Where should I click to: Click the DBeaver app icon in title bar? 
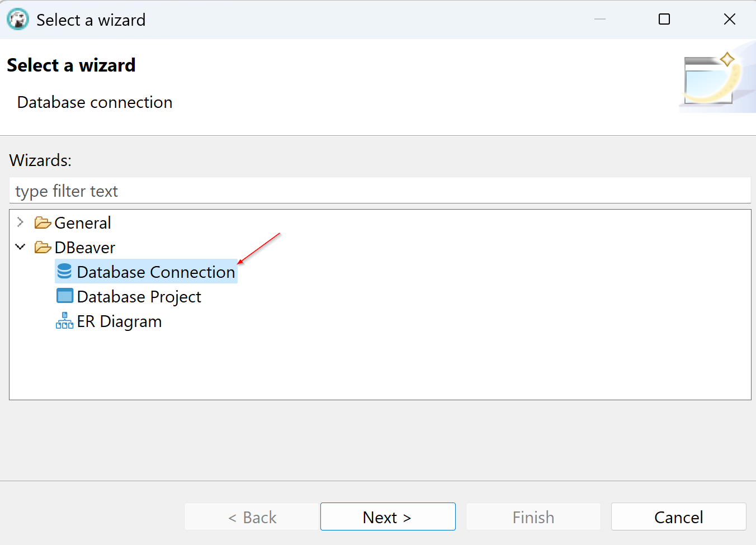click(18, 20)
